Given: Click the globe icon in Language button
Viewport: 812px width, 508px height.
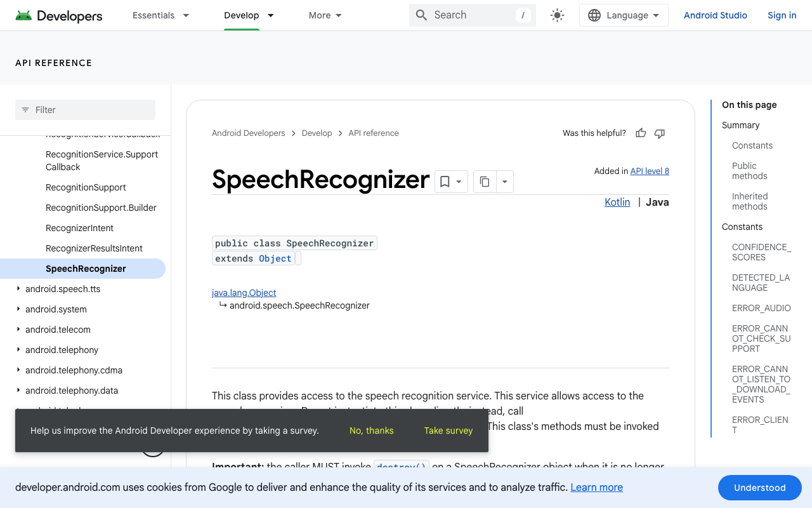Looking at the screenshot, I should click(594, 15).
